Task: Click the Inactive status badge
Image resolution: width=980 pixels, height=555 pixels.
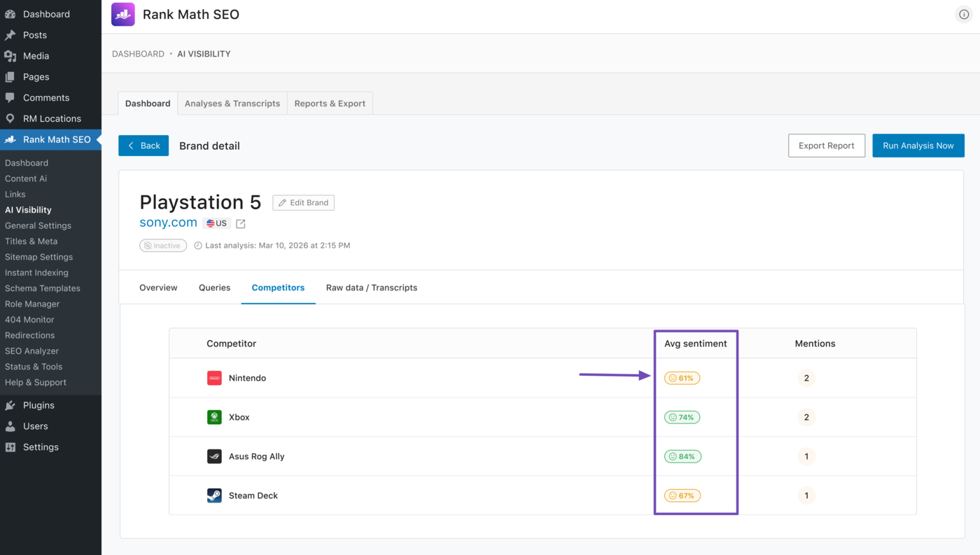Action: tap(163, 246)
